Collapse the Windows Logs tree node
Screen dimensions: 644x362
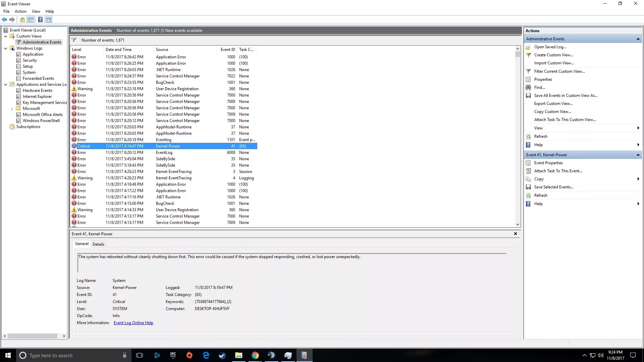pyautogui.click(x=6, y=48)
